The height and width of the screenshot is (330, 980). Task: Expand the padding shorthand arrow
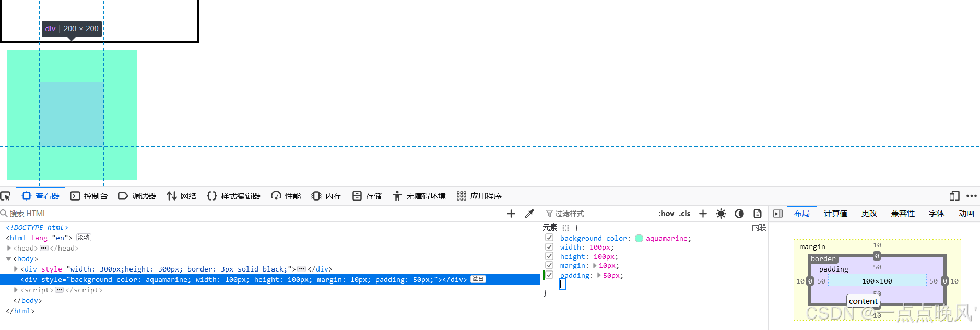(599, 275)
